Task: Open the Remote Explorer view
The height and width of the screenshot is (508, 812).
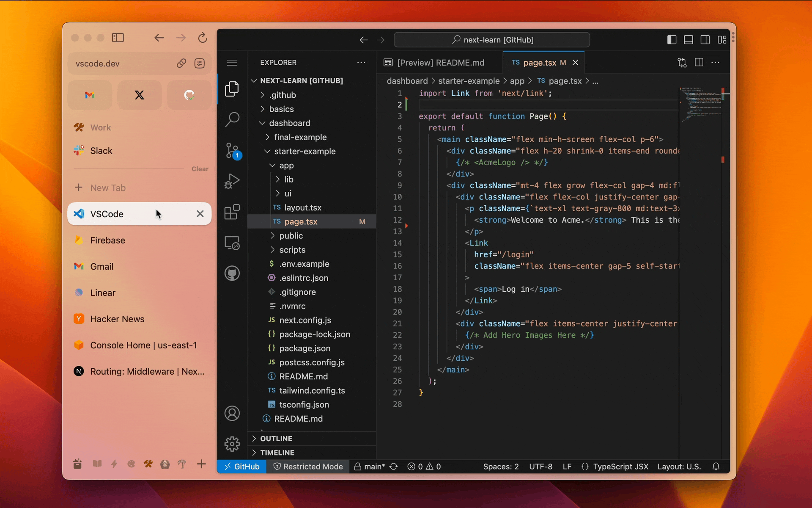Action: click(x=232, y=243)
